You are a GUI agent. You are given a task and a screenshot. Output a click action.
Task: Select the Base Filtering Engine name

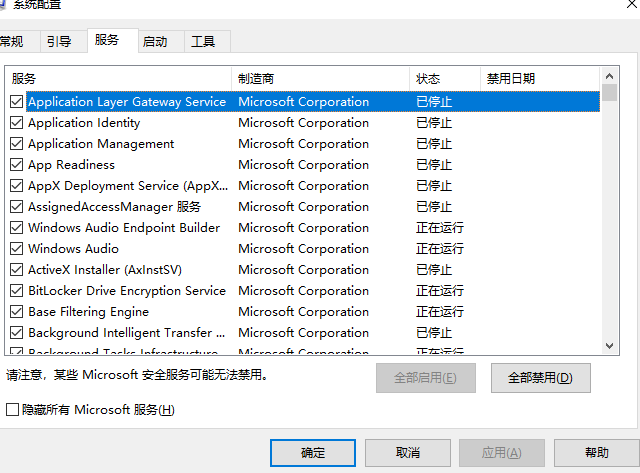click(89, 312)
